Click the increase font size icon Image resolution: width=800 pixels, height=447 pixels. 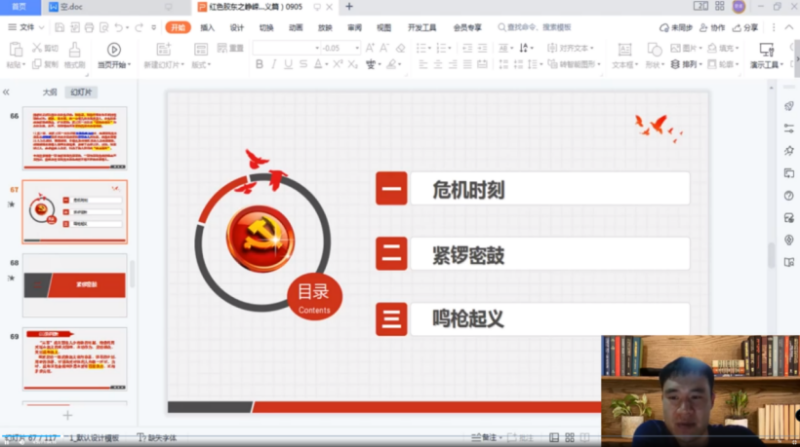(370, 48)
